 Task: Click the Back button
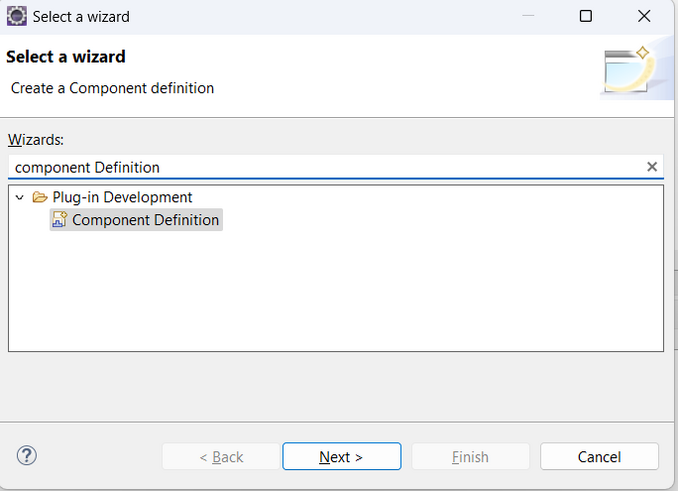pyautogui.click(x=221, y=457)
